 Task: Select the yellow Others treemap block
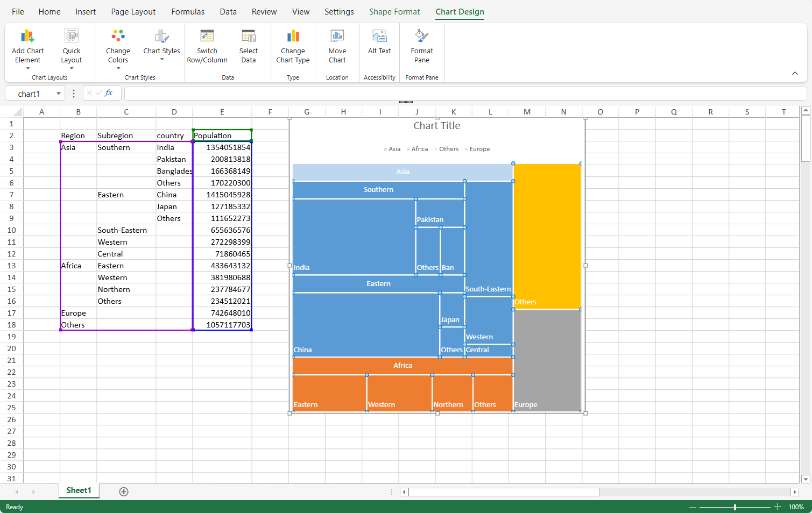(x=547, y=237)
